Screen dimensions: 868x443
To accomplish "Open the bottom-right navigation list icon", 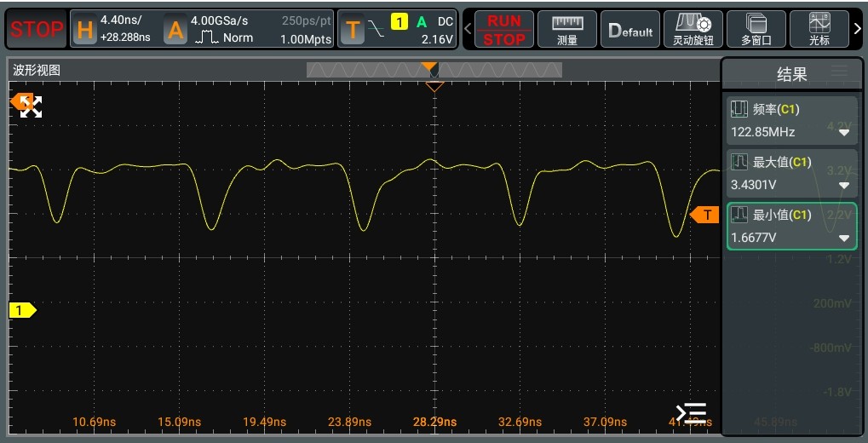I will pyautogui.click(x=691, y=414).
